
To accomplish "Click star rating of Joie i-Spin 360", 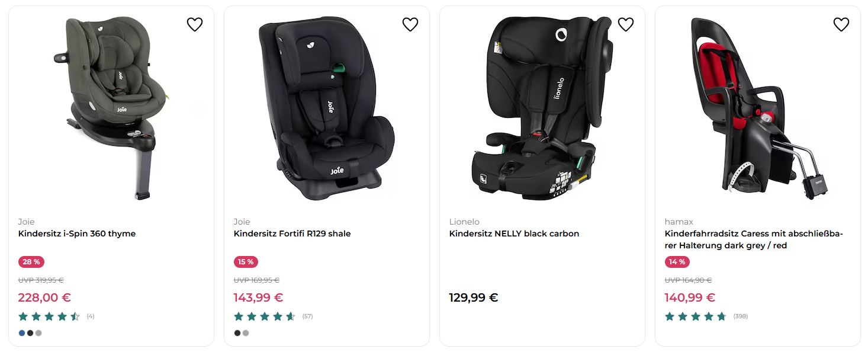I will click(49, 316).
